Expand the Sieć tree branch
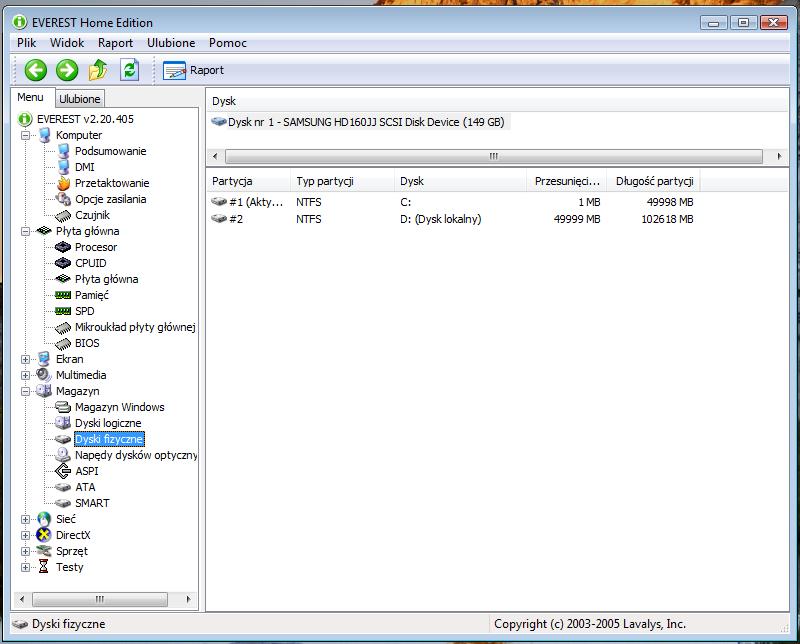The width and height of the screenshot is (800, 644). coord(26,519)
